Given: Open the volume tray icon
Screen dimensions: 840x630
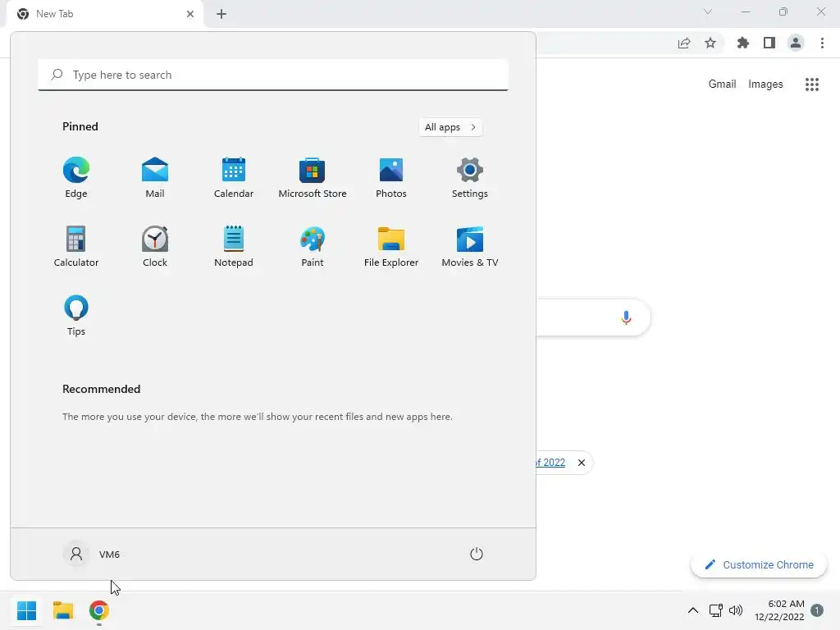Looking at the screenshot, I should (x=736, y=610).
